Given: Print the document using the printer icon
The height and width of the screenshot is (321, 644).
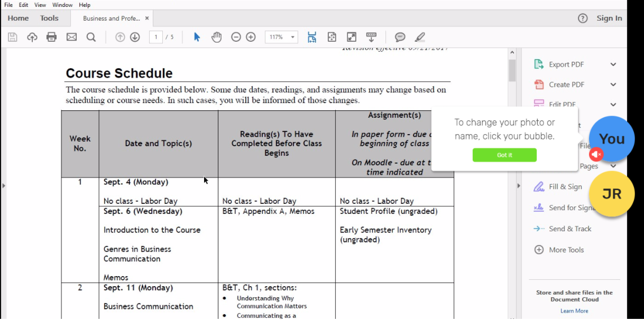Looking at the screenshot, I should tap(51, 37).
